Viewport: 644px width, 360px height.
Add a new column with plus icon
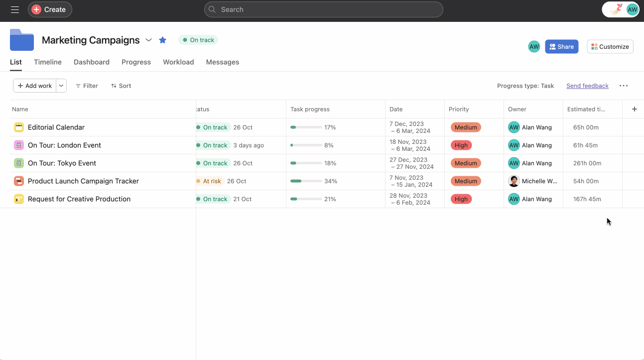click(634, 109)
